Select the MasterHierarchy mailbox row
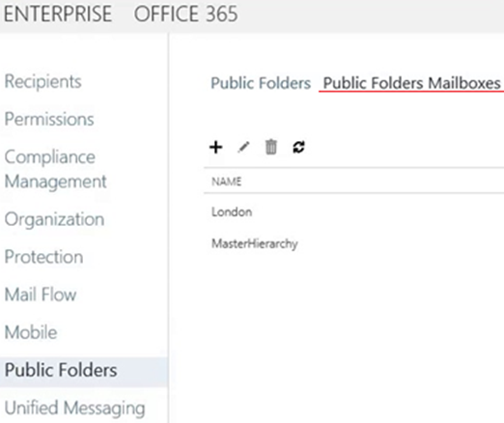 (x=353, y=243)
